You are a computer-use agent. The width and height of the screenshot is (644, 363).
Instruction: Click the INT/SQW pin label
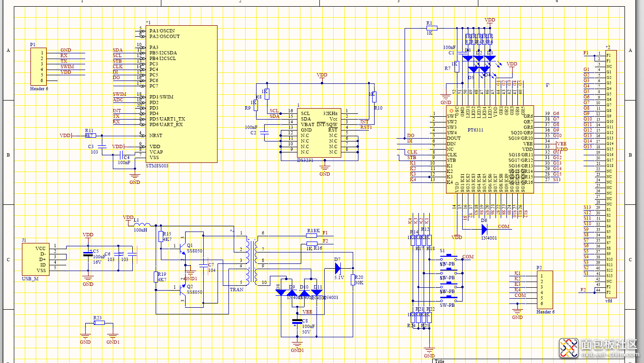tap(327, 124)
